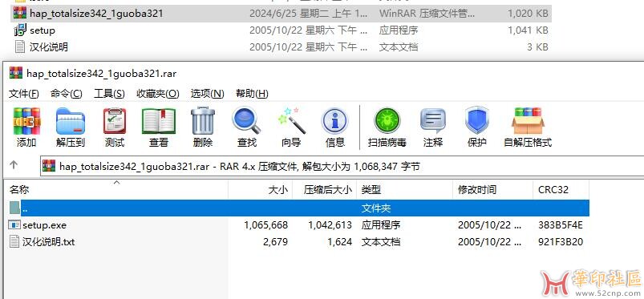Open the 查看 (View) book icon
Image resolution: width=644 pixels, height=299 pixels.
[x=159, y=122]
